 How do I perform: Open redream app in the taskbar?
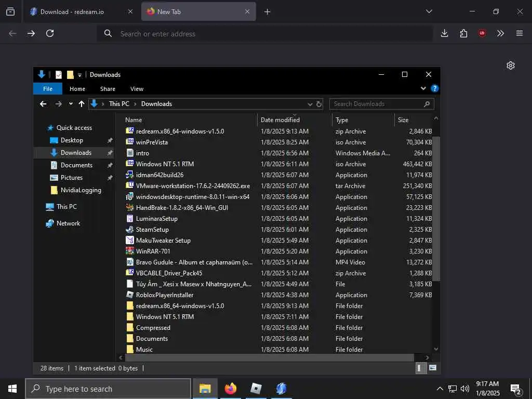281,389
